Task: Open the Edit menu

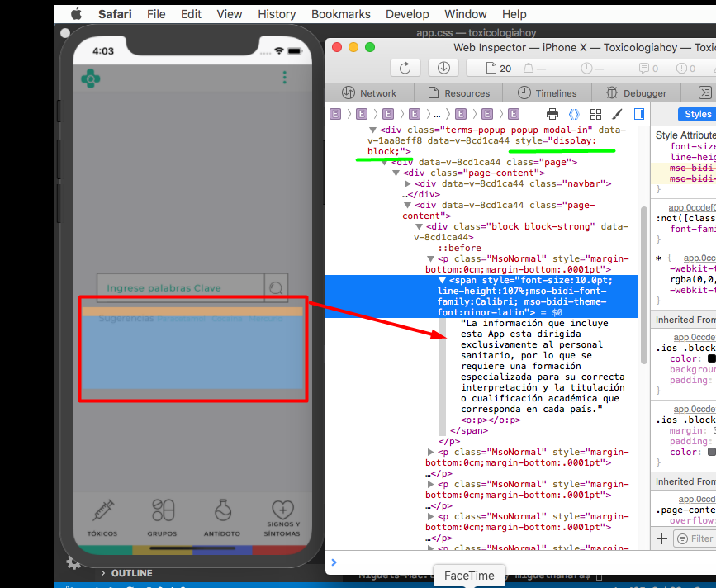Action: (x=191, y=14)
